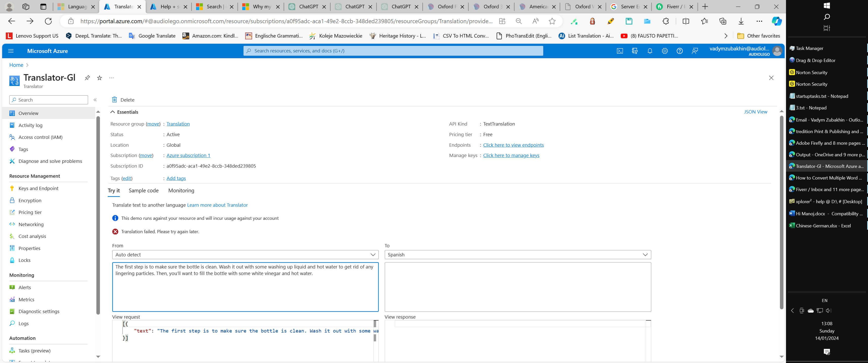Image resolution: width=868 pixels, height=363 pixels.
Task: Open Diagnose and solve problems
Action: click(50, 161)
